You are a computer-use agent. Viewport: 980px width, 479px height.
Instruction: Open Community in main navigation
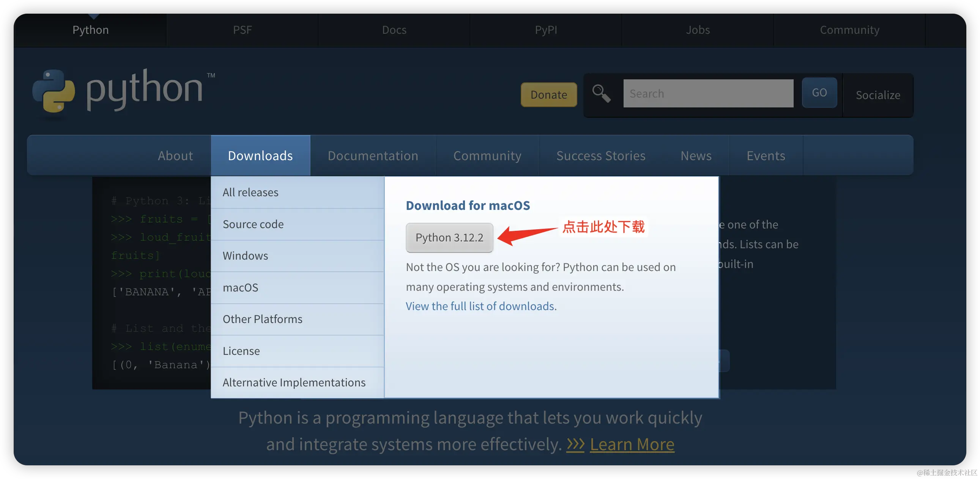tap(487, 155)
